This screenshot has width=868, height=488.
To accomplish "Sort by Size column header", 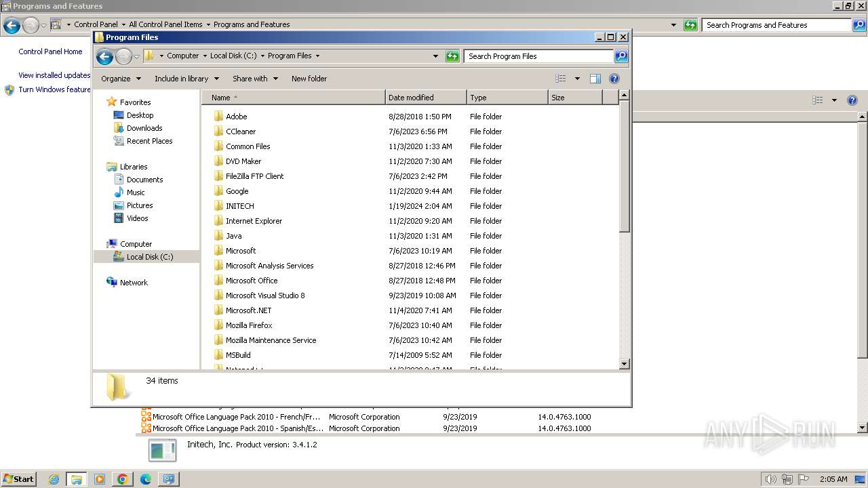I will click(575, 98).
